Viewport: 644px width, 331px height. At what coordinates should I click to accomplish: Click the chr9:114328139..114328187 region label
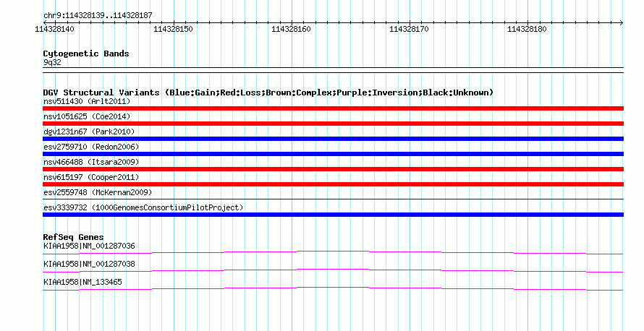98,16
